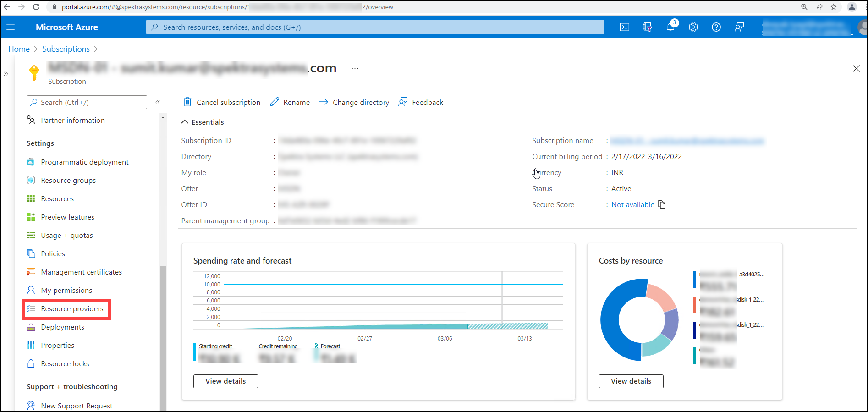Copy the Secure Score value icon
The height and width of the screenshot is (412, 868).
[662, 204]
